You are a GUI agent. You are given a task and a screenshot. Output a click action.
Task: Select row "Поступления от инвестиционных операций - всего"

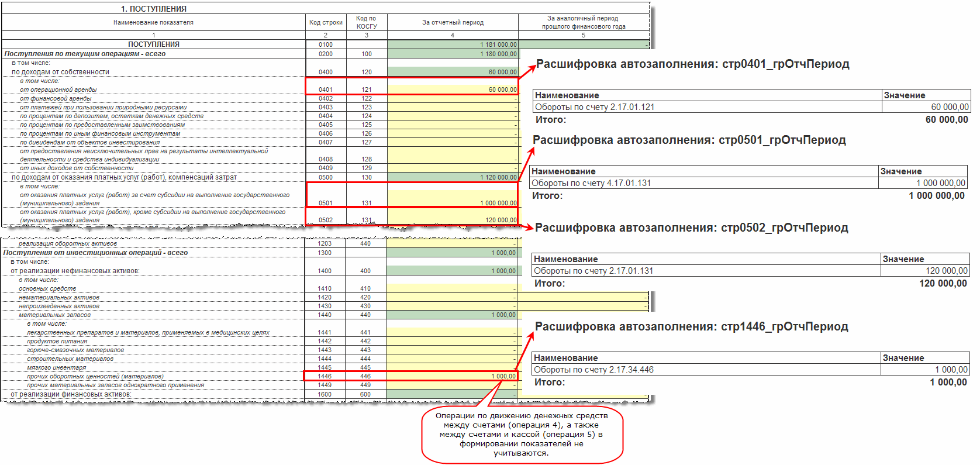(x=95, y=253)
